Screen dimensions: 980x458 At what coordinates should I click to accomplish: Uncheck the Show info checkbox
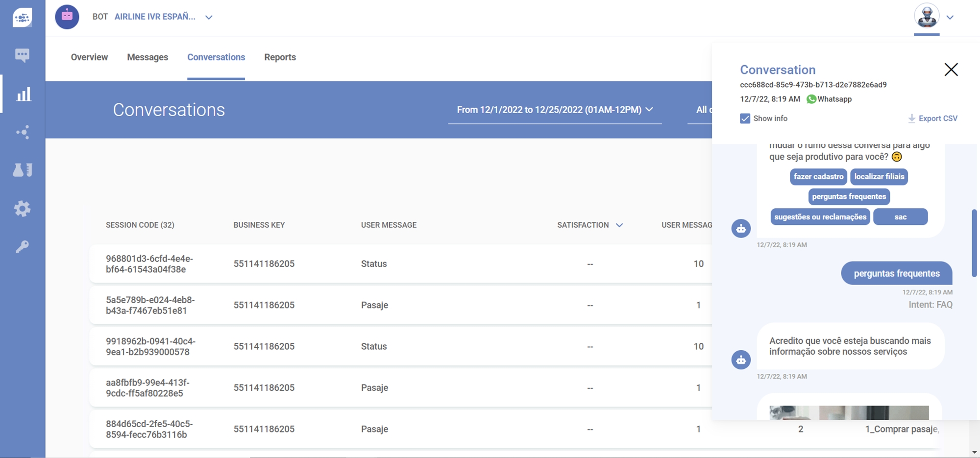click(745, 119)
